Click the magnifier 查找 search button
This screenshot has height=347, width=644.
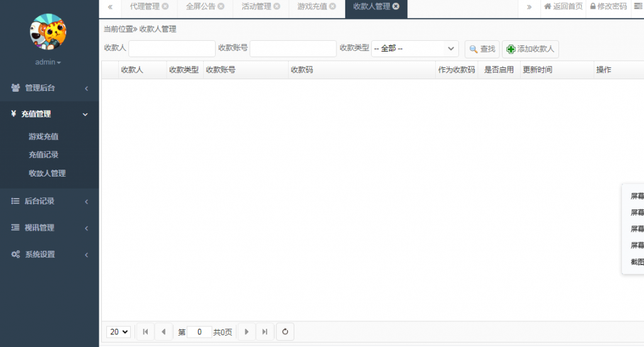482,49
